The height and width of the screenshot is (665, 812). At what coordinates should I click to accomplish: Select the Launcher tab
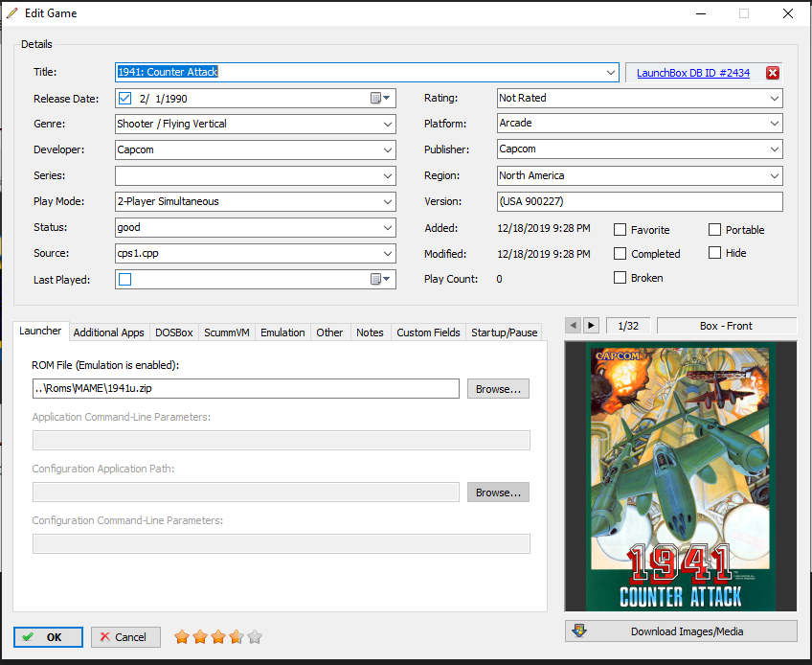[x=40, y=331]
